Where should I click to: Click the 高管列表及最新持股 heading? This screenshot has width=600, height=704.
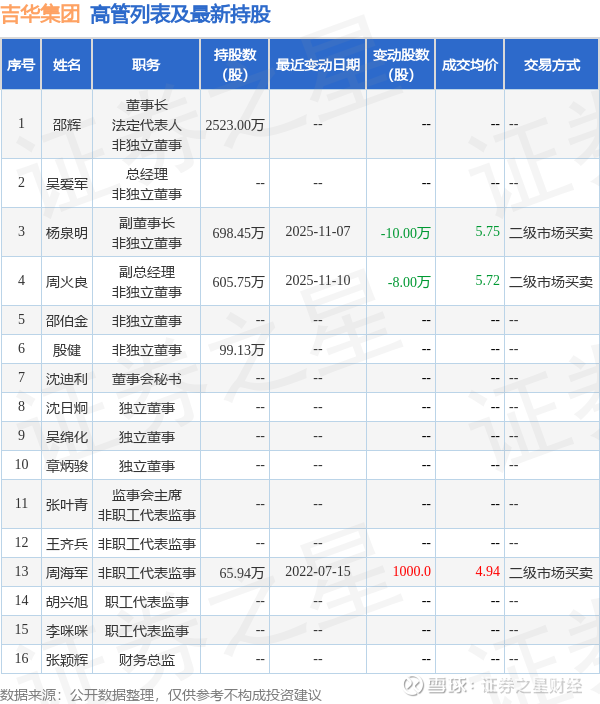(180, 14)
